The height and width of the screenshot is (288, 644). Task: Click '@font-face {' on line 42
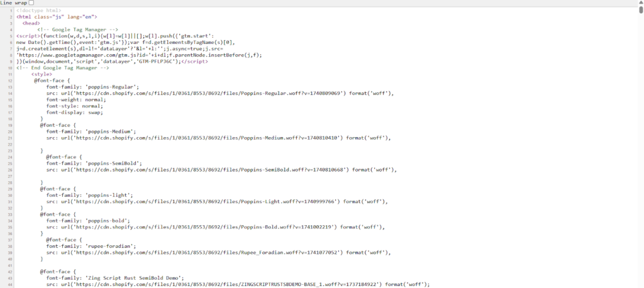pyautogui.click(x=58, y=272)
